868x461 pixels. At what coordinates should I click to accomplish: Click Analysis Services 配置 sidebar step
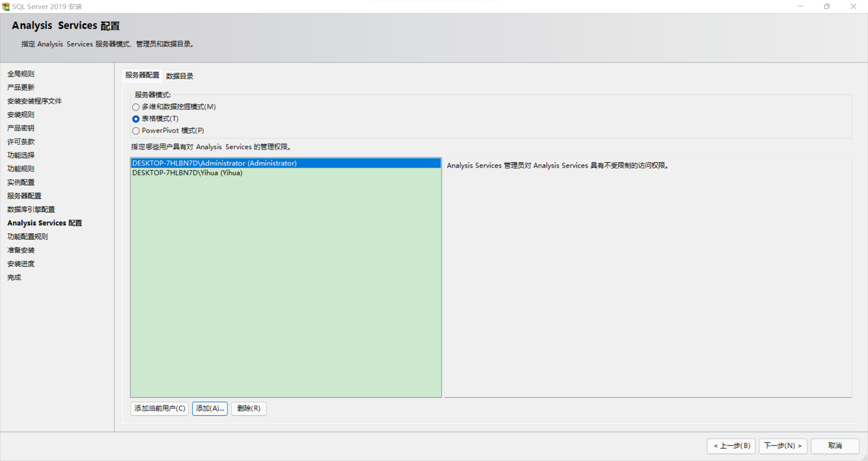[45, 223]
